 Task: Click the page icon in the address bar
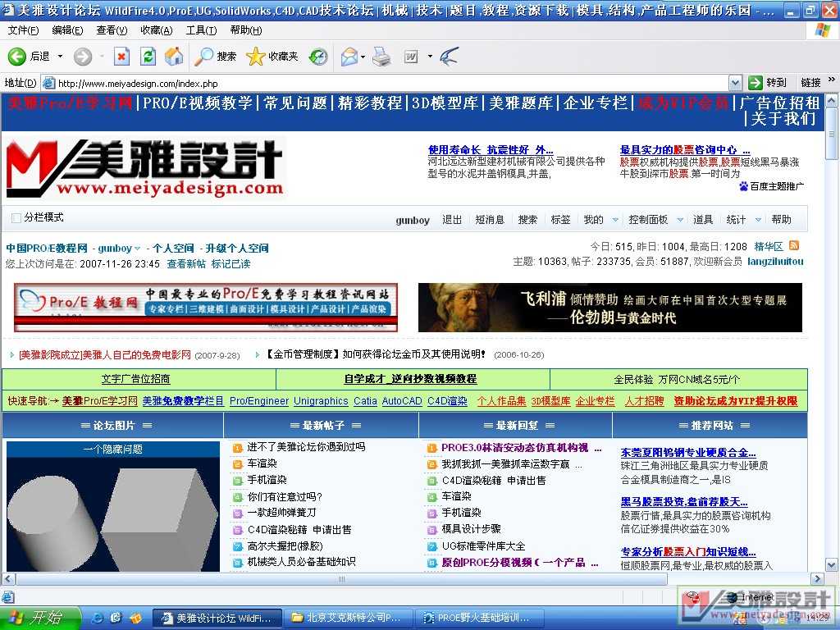(48, 83)
